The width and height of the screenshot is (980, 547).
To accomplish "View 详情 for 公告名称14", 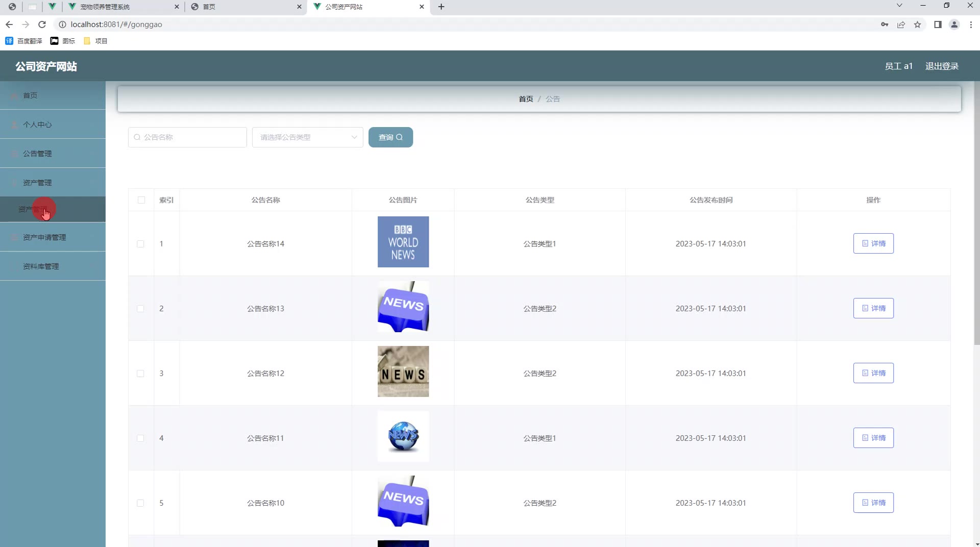I will tap(873, 243).
